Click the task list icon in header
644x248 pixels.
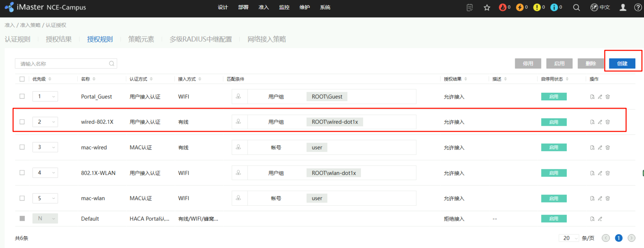coord(469,8)
